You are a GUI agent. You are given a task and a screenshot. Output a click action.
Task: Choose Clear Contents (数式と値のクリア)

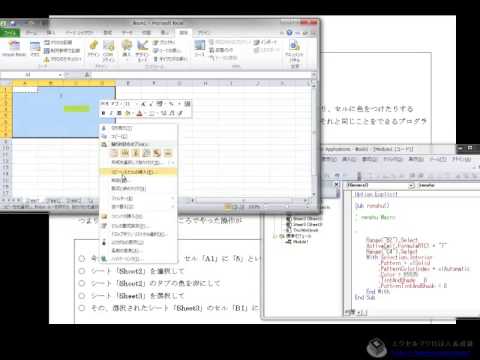[x=138, y=189]
